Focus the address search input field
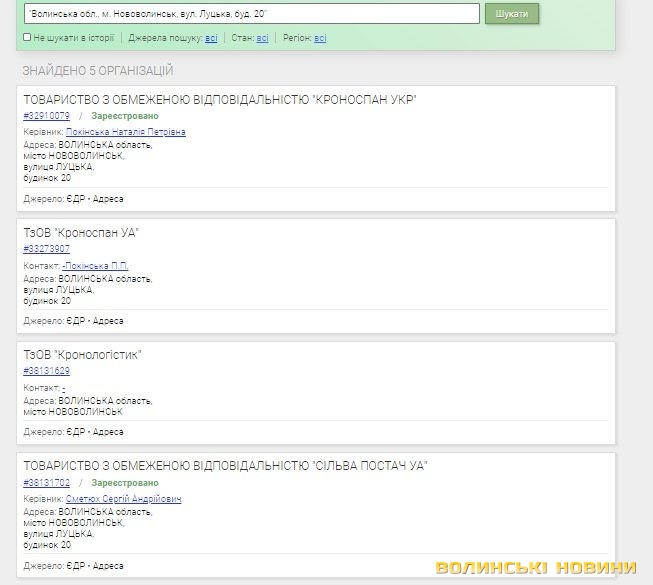The width and height of the screenshot is (653, 585). tap(250, 14)
